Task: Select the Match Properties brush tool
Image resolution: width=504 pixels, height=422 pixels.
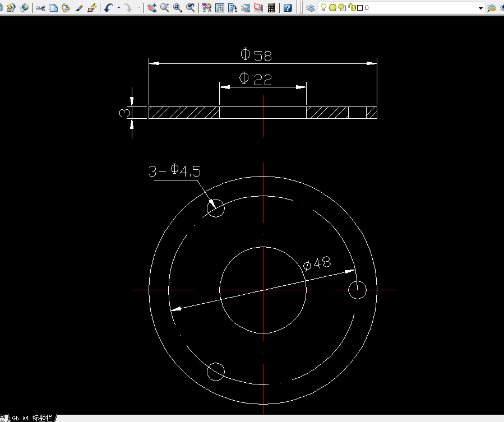Action: (79, 8)
